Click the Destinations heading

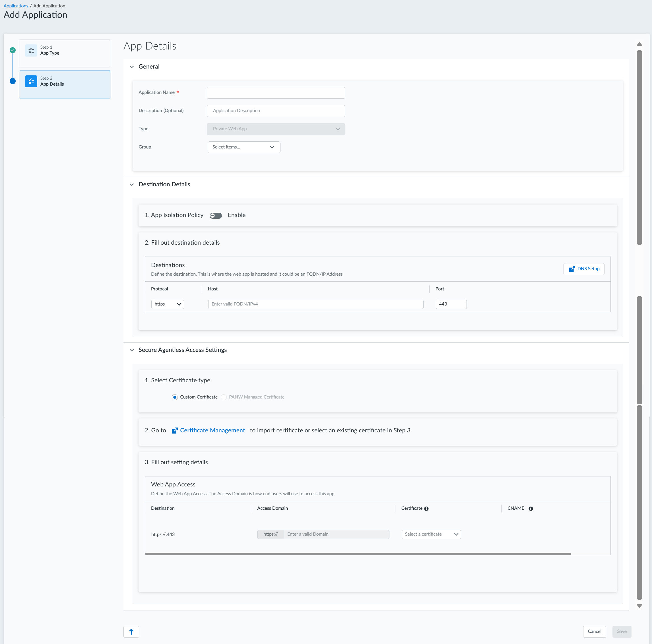pyautogui.click(x=168, y=265)
